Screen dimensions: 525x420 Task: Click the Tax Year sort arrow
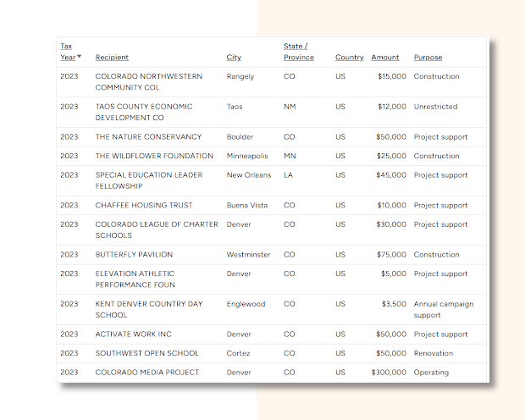click(80, 56)
